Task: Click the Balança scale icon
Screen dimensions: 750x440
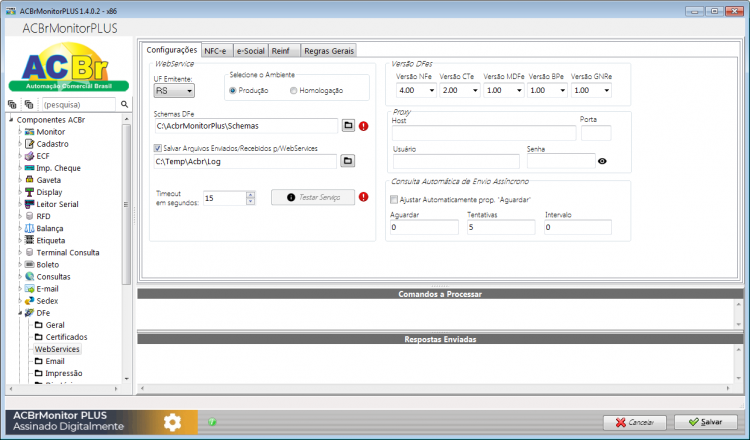Action: [x=30, y=228]
